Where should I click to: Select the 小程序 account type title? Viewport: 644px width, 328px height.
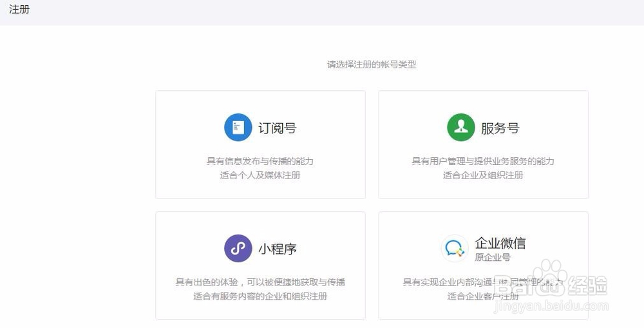point(277,249)
